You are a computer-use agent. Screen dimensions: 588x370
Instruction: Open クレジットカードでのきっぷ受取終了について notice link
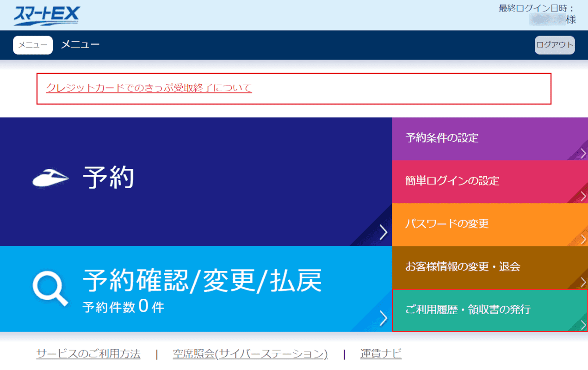point(149,88)
